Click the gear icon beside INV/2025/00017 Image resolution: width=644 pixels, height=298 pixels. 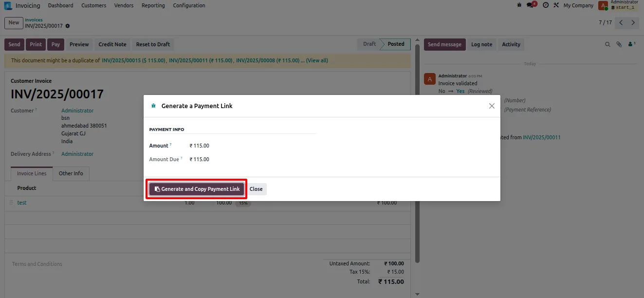[x=68, y=26]
